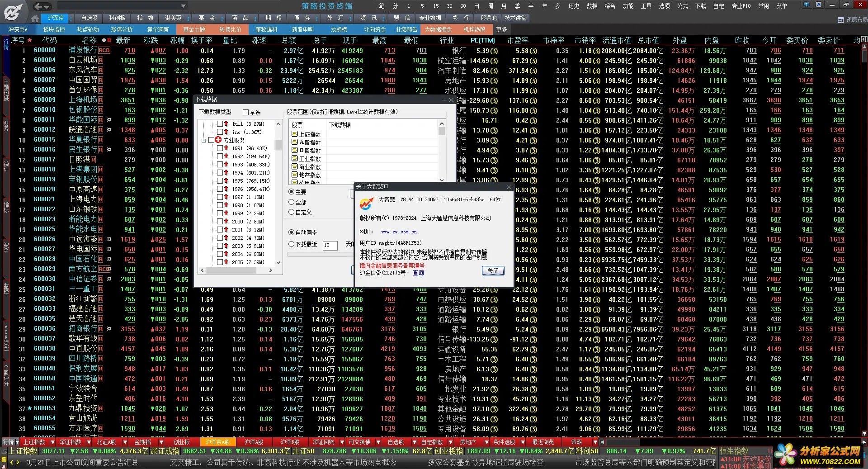This screenshot has height=469, width=868.
Task: Click the restore layout icon (还原布局)
Action: click(x=840, y=20)
